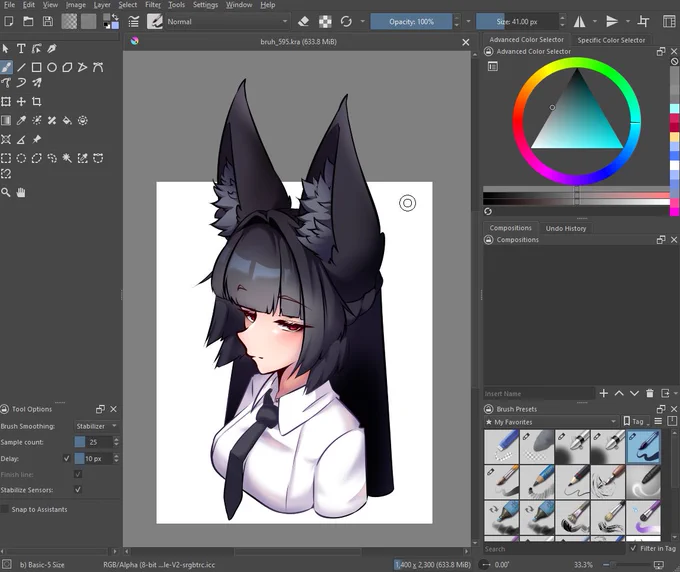
Task: Open the Settings menu
Action: pyautogui.click(x=205, y=5)
